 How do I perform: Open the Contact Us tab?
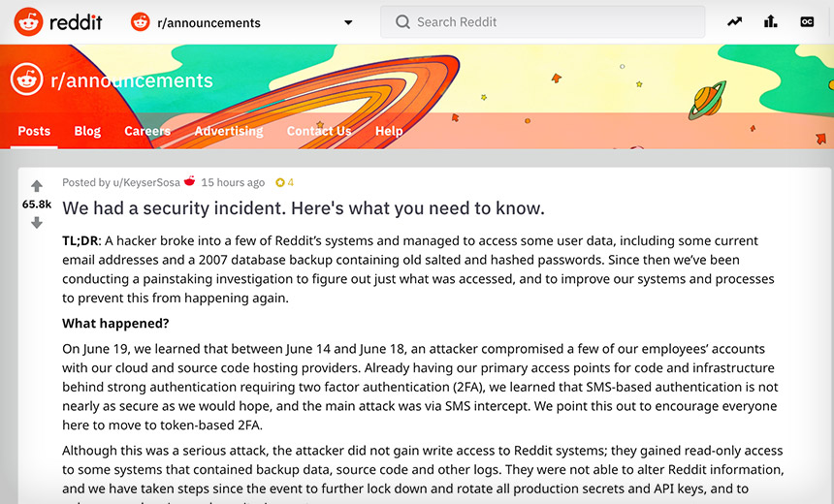[x=319, y=131]
